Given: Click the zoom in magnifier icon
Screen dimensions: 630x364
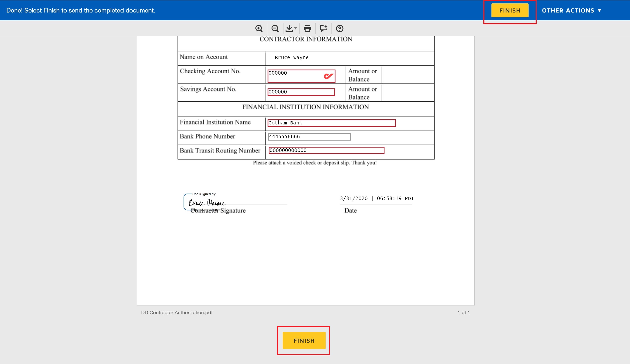Looking at the screenshot, I should point(259,28).
